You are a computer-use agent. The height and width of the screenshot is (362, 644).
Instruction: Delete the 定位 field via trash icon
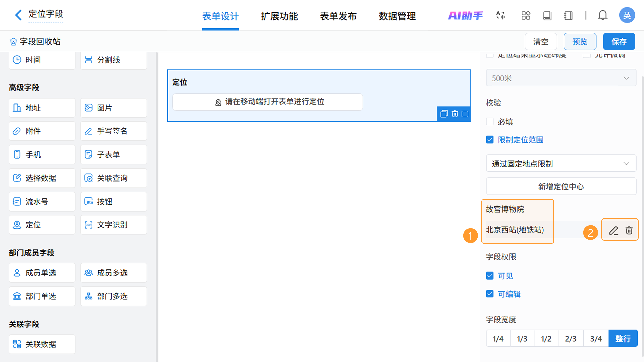(455, 114)
